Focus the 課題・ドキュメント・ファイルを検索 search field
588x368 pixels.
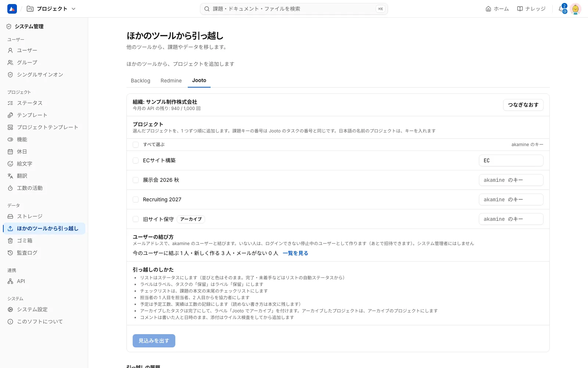tap(294, 9)
